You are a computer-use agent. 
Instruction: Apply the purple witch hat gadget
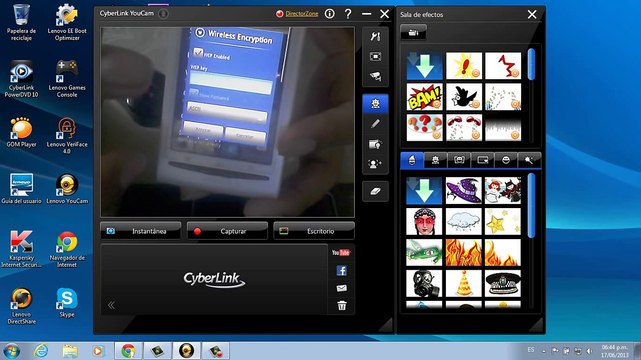point(464,190)
